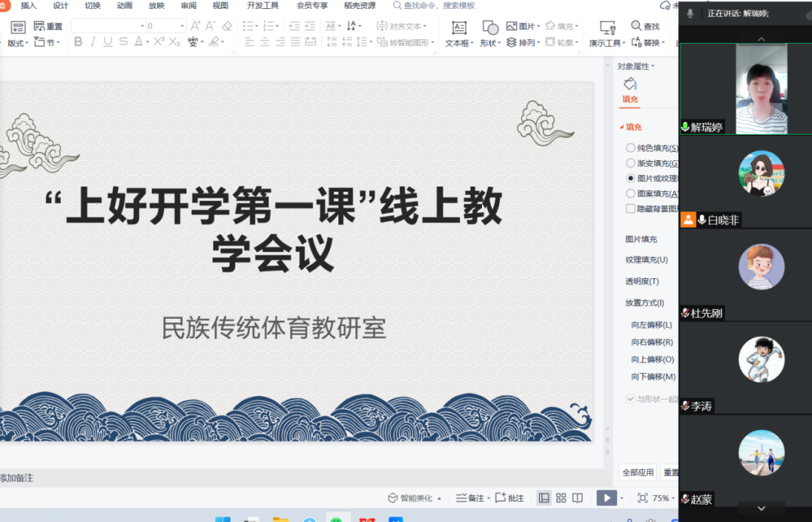Click the 替换 replace button
Image resolution: width=812 pixels, height=522 pixels.
click(x=648, y=42)
